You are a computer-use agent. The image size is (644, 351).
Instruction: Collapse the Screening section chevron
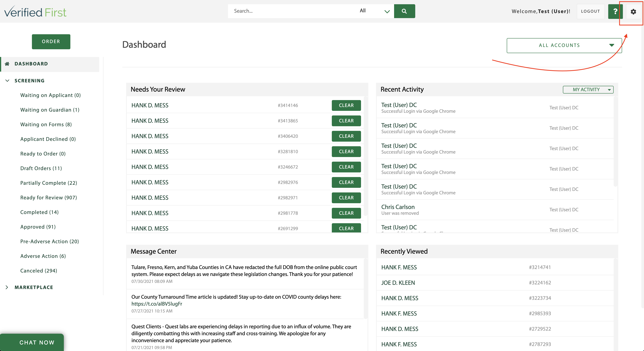(x=7, y=81)
